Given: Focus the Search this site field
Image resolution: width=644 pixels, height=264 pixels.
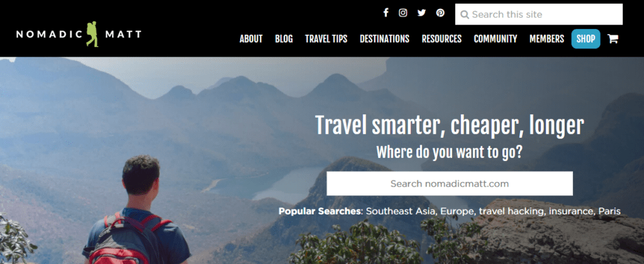Looking at the screenshot, I should (539, 14).
